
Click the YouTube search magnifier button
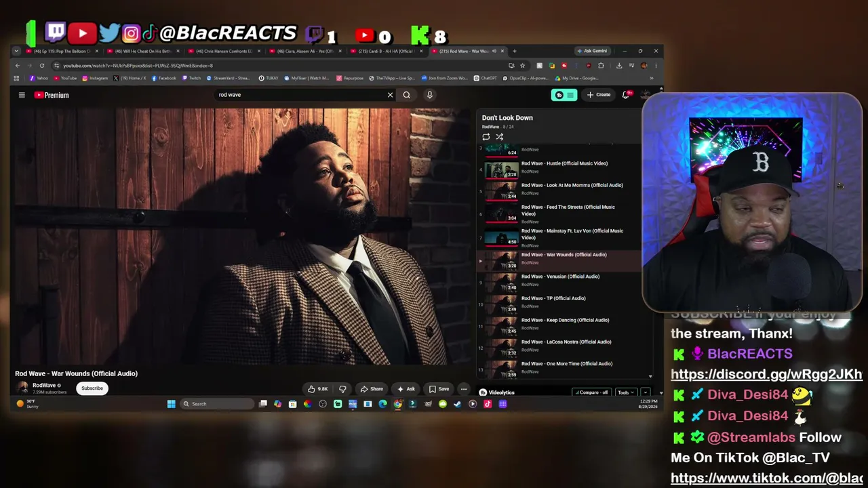click(x=407, y=95)
